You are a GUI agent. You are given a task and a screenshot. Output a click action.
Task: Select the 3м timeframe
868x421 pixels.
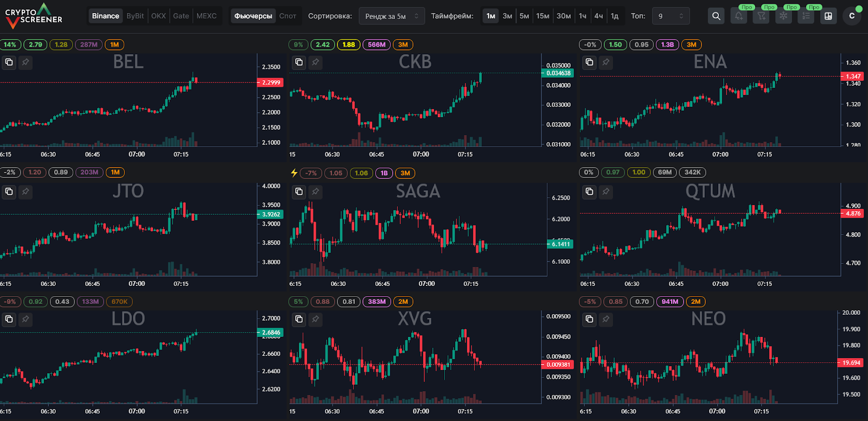pyautogui.click(x=507, y=16)
